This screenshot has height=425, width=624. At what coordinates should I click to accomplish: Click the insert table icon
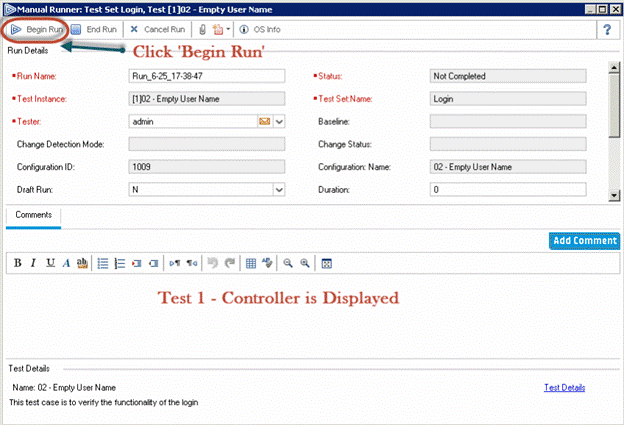tap(251, 263)
